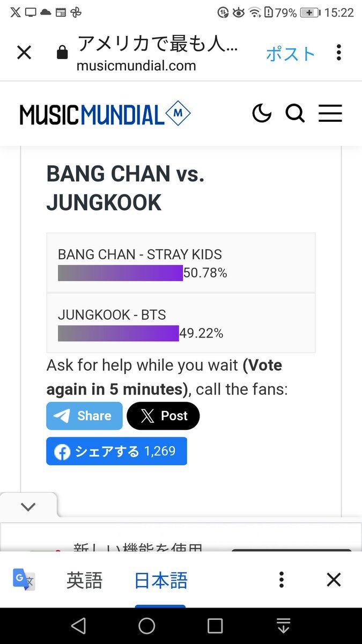
Task: Open the site search magnifier
Action: pyautogui.click(x=295, y=113)
